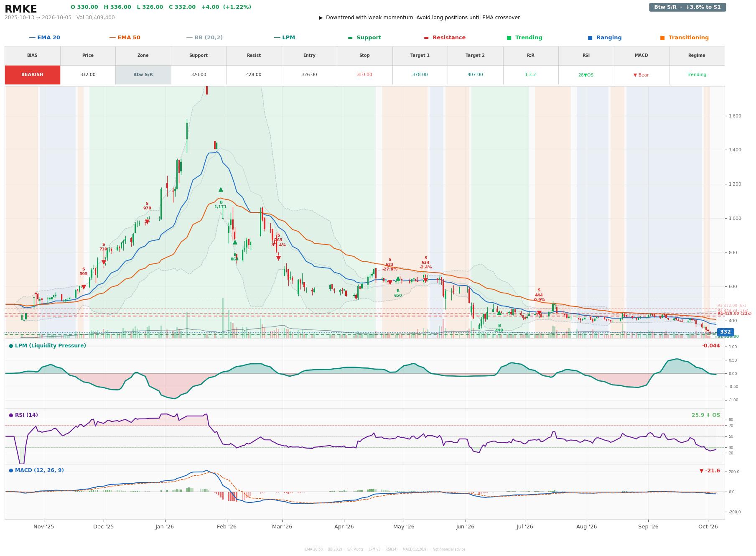This screenshot has width=756, height=556.
Task: Click the sell arrow under S 623 -27.9%
Action: click(390, 283)
